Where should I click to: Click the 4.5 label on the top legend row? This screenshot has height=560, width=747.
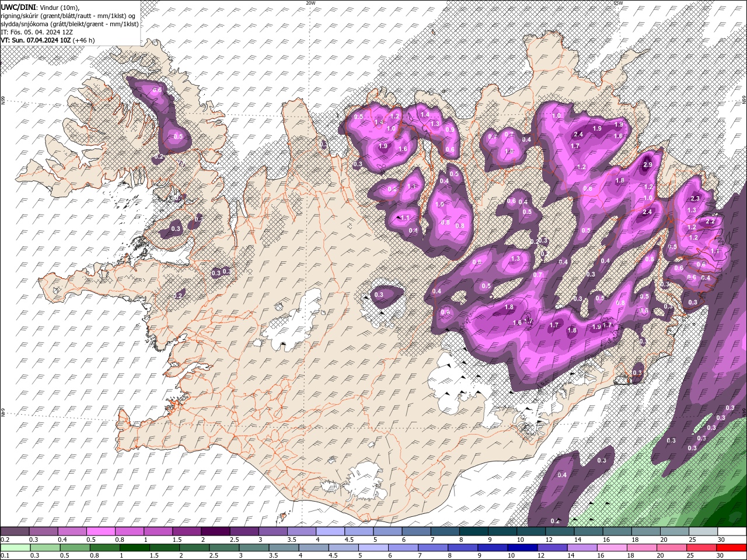pos(349,540)
